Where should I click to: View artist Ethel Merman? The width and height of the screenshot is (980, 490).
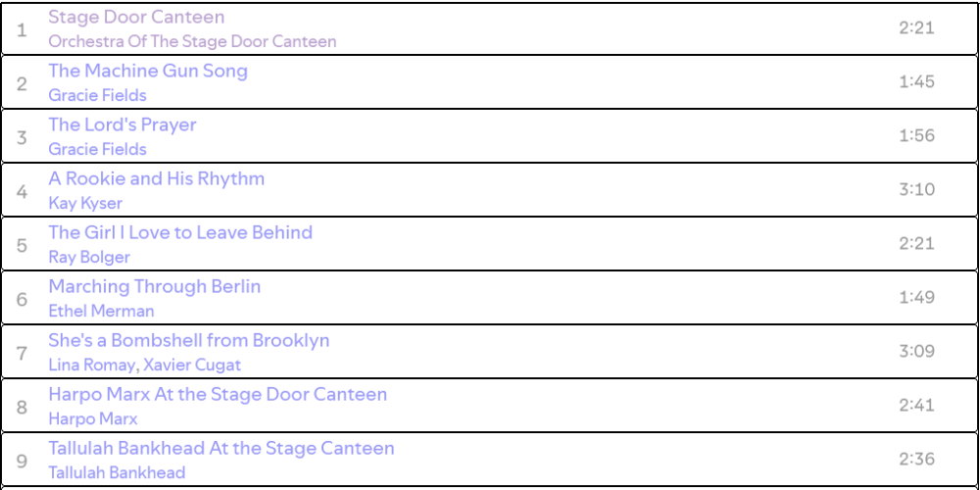pos(102,312)
